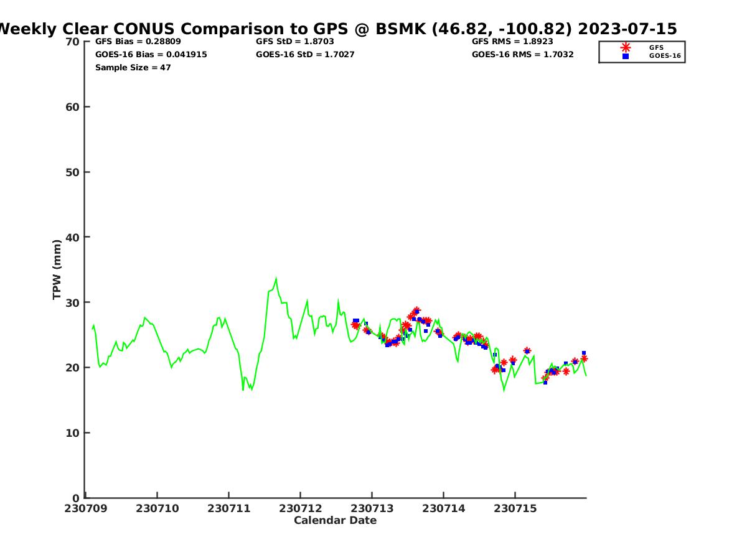Click the 230713 x-axis tick label

pos(372,508)
